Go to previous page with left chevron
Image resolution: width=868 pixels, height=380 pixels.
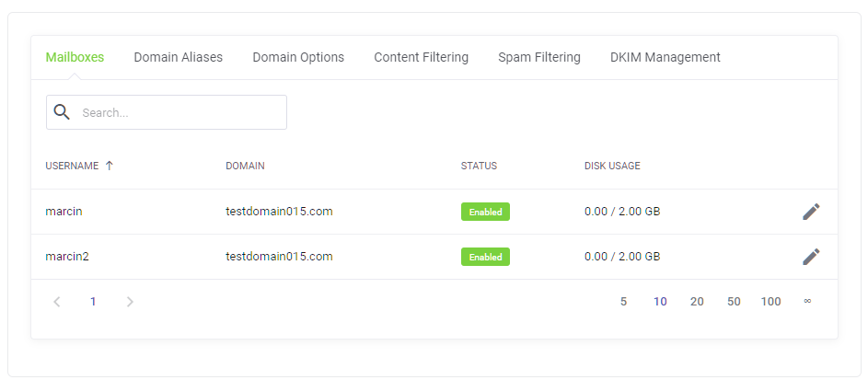click(x=57, y=302)
